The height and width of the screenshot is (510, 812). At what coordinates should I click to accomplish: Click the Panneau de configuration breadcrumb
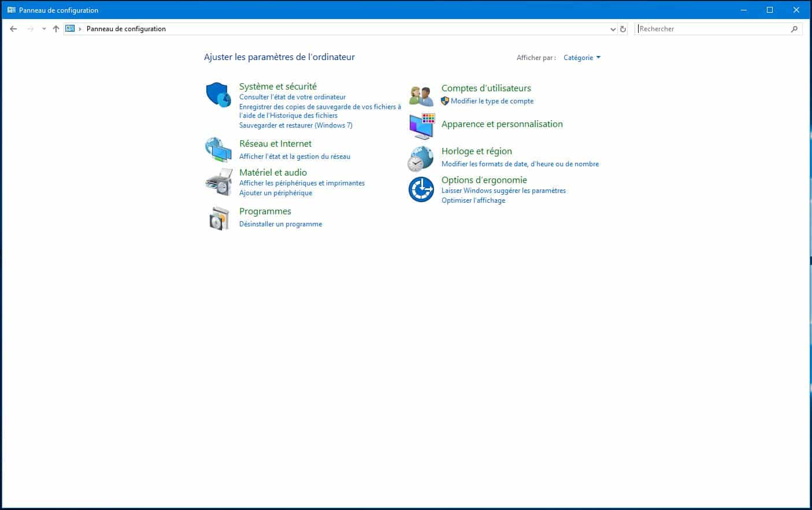126,29
